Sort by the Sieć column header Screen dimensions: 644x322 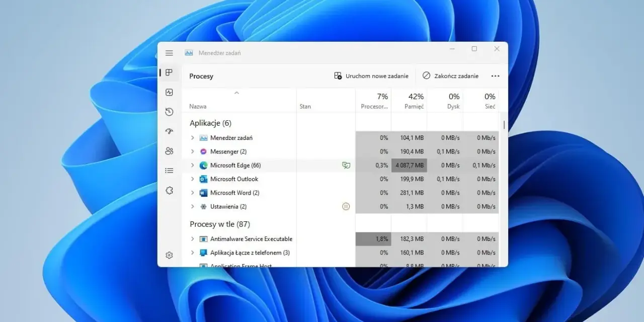click(480, 101)
